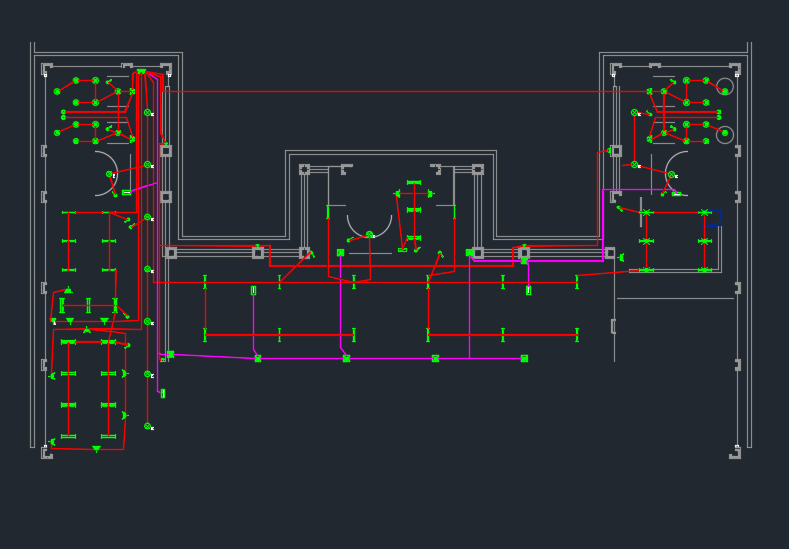Click the double-door swing arc in the center room

(369, 226)
